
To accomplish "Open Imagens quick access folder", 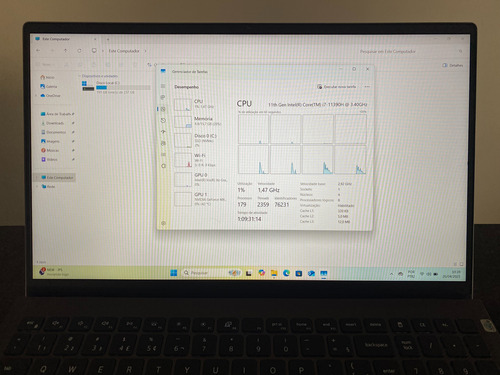I will click(51, 141).
